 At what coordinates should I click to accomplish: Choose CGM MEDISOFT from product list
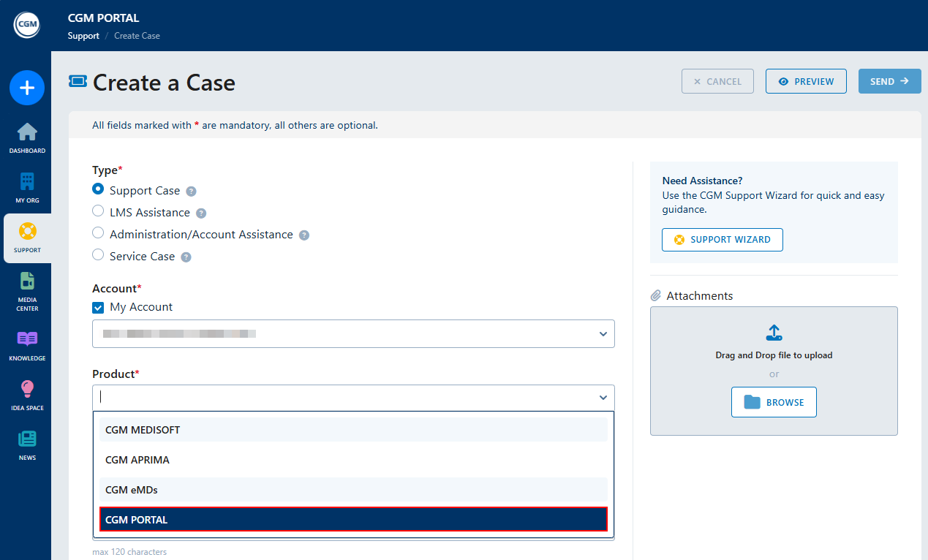click(x=353, y=430)
